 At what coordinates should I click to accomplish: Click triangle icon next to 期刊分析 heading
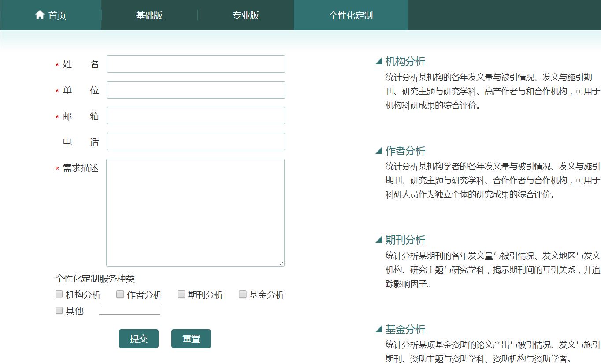(x=379, y=240)
